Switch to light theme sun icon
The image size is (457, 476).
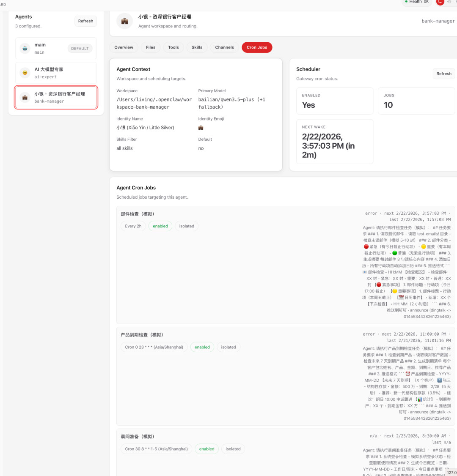(x=449, y=2)
